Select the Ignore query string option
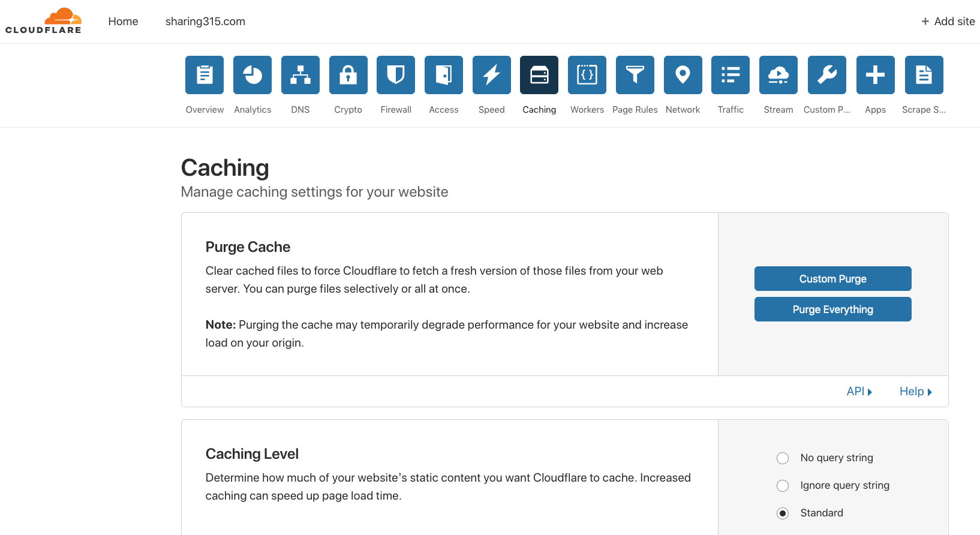The width and height of the screenshot is (980, 535). (x=783, y=486)
